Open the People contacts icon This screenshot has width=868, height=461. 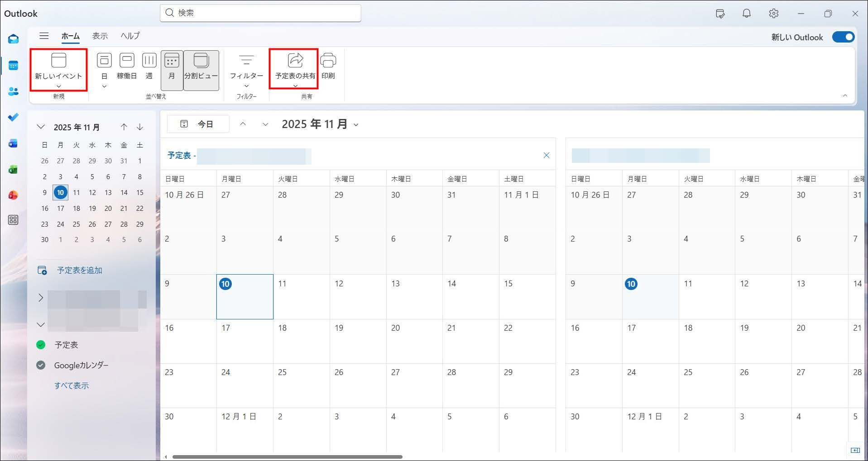[13, 91]
